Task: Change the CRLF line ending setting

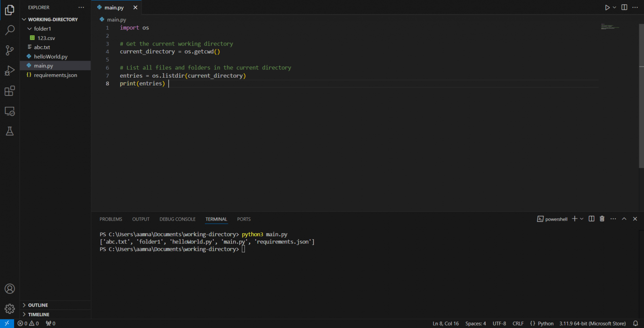Action: [518, 323]
